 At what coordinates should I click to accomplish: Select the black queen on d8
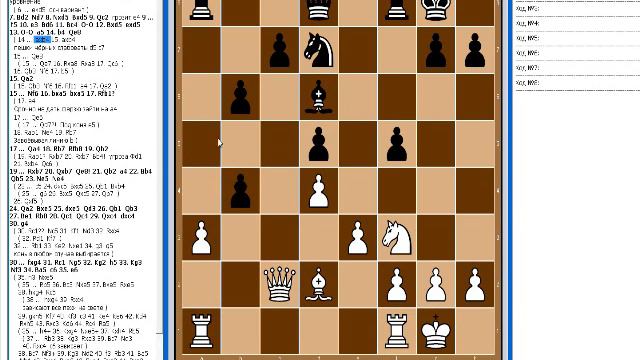pos(318,10)
